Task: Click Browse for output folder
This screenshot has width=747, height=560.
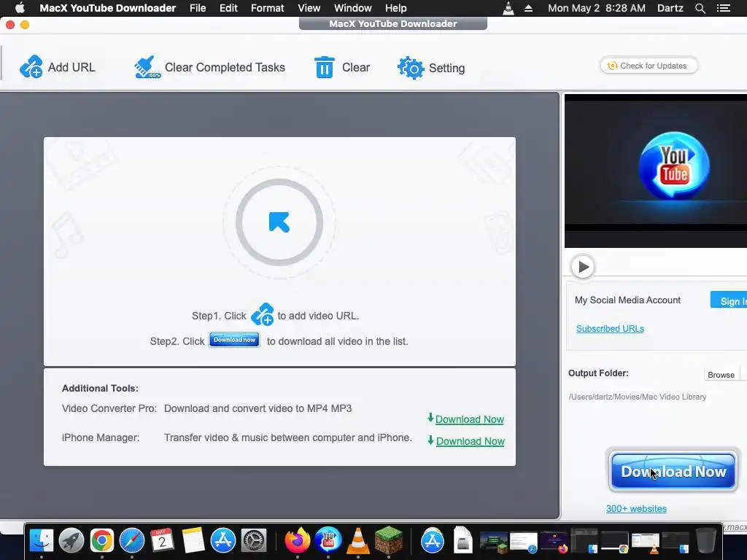Action: (721, 375)
